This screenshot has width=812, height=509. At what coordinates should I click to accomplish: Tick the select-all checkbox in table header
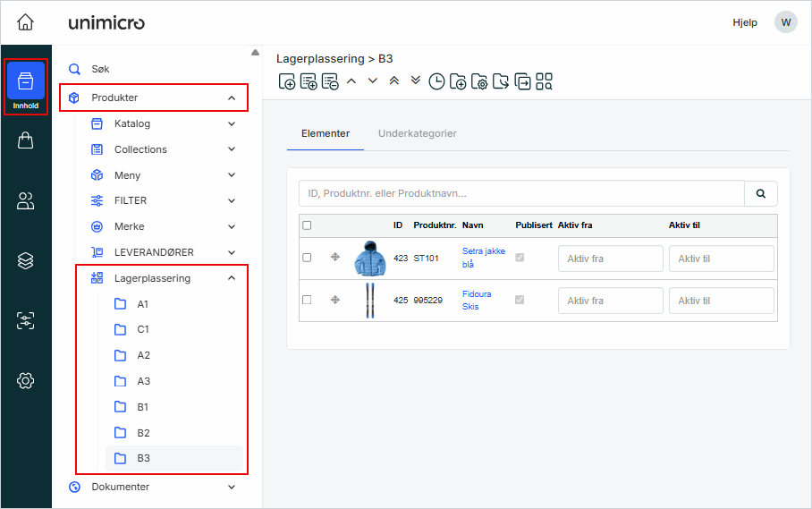pos(307,225)
